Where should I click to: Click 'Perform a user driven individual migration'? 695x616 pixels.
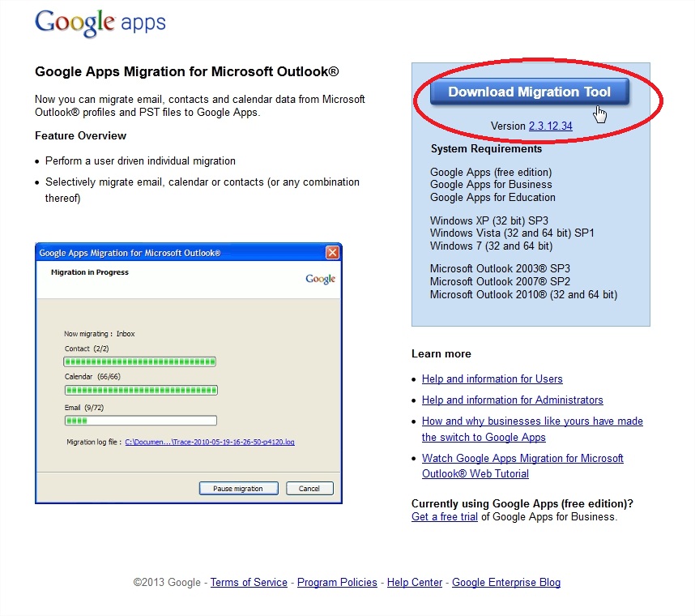pyautogui.click(x=140, y=161)
